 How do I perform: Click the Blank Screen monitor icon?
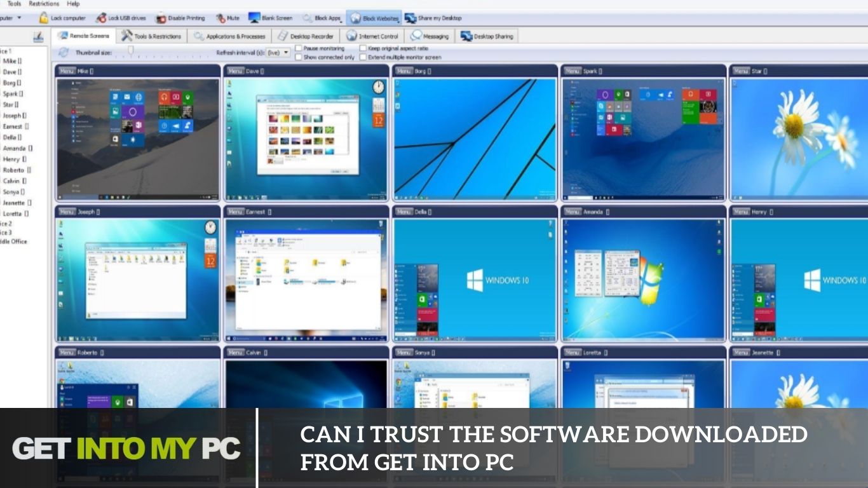[x=254, y=18]
